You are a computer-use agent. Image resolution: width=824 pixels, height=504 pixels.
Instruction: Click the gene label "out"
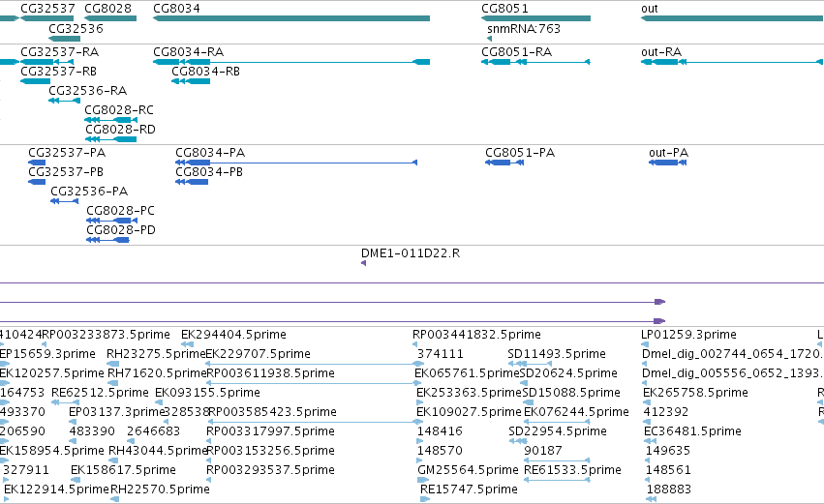(650, 9)
